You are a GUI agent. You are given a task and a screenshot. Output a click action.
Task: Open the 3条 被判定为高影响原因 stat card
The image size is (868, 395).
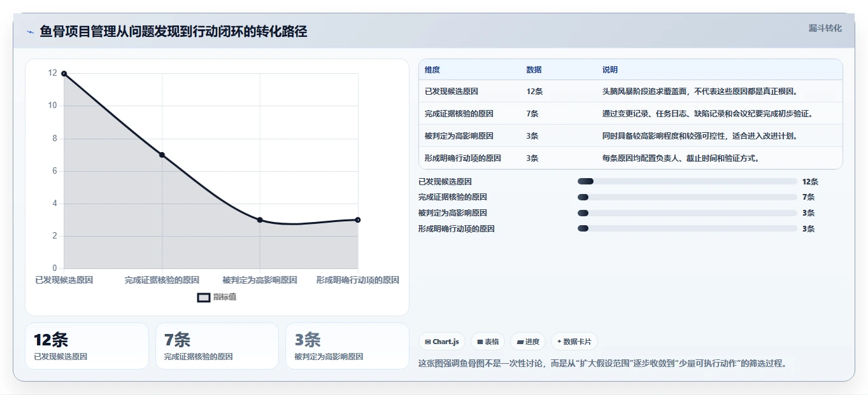(347, 346)
